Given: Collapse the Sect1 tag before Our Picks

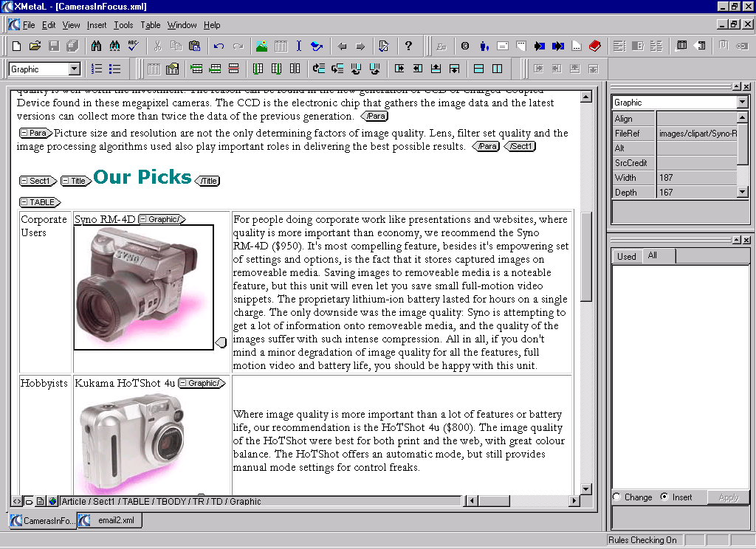Looking at the screenshot, I should pyautogui.click(x=24, y=181).
